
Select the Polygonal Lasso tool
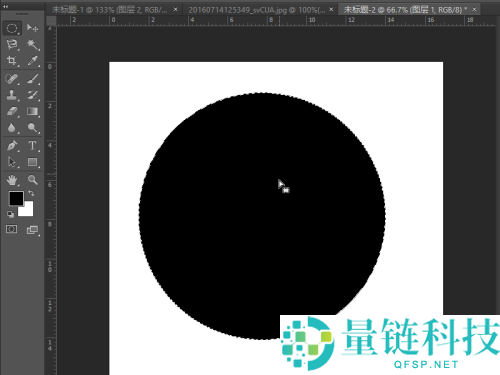[x=12, y=44]
